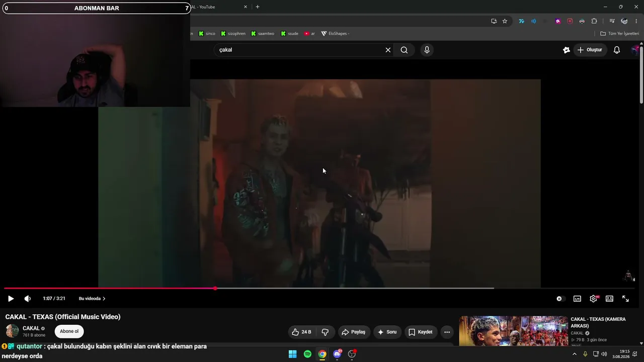The height and width of the screenshot is (362, 644).
Task: Start voice search with the microphone icon
Action: [427, 50]
